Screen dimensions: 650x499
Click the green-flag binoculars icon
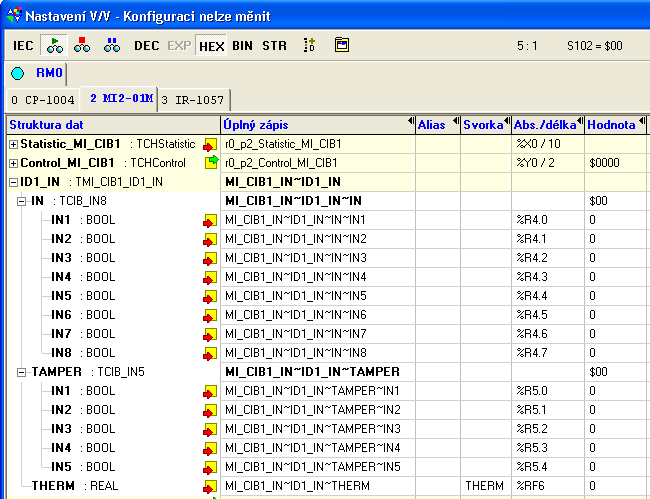pos(54,45)
